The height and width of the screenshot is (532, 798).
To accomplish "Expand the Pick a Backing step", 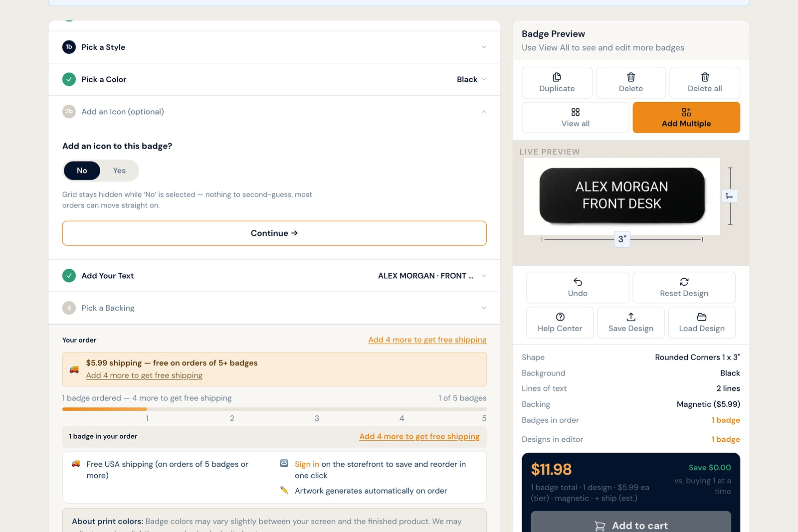I will pos(274,308).
